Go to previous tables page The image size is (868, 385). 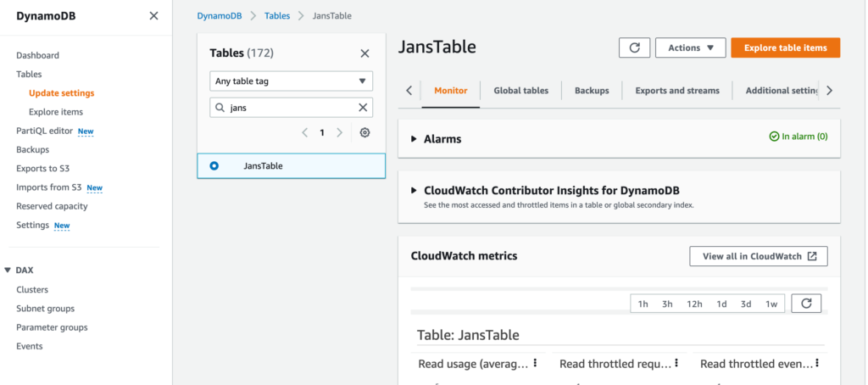pyautogui.click(x=304, y=133)
